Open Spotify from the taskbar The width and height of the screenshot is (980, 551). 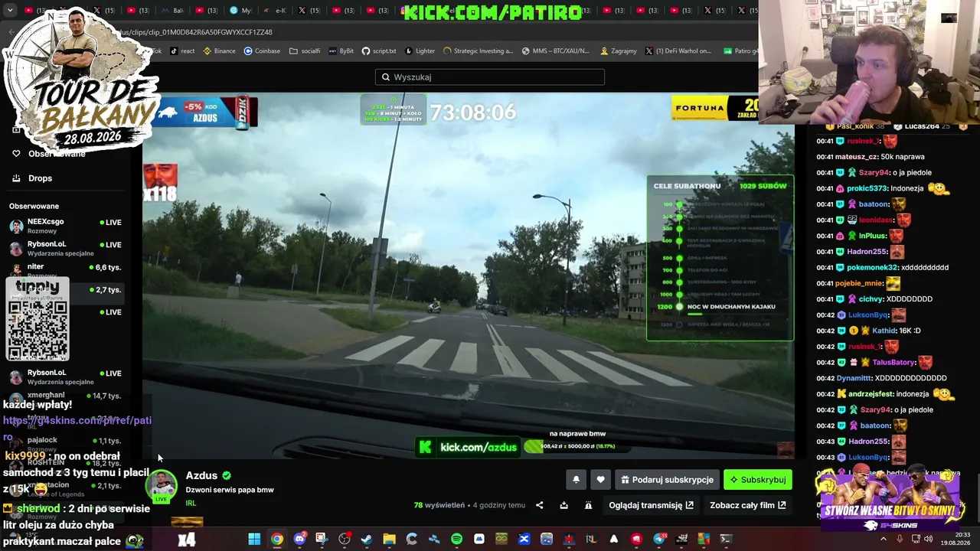[x=456, y=539]
